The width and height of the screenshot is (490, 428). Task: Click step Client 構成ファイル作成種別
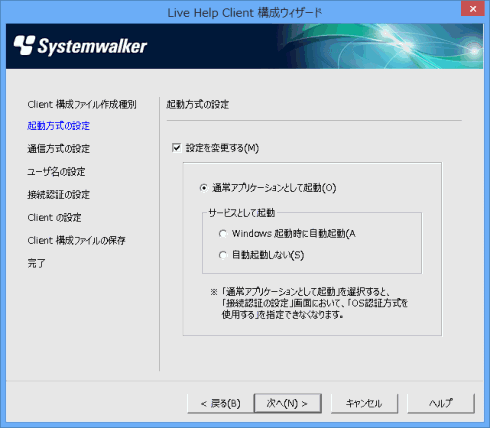click(82, 104)
